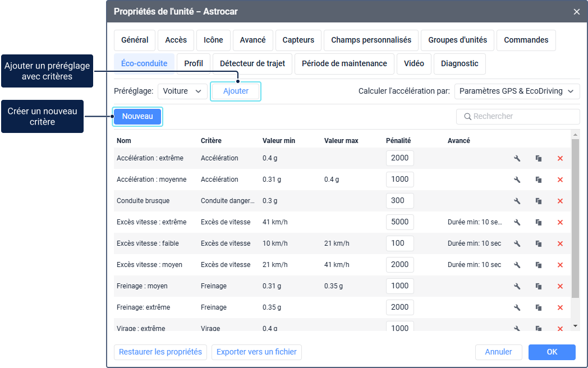Click the scrollbar down arrow
588x368 pixels.
(x=575, y=326)
